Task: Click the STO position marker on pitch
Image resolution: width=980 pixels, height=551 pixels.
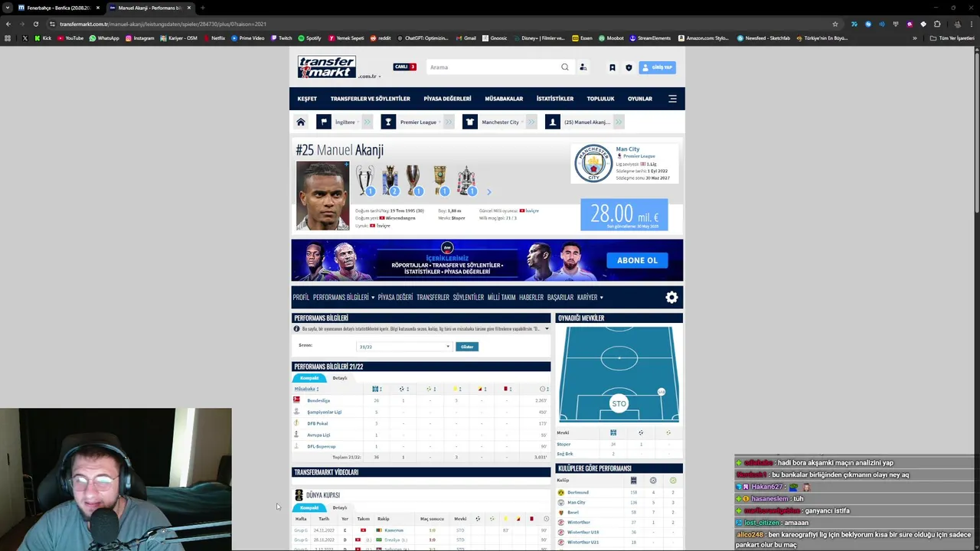Action: coord(619,403)
